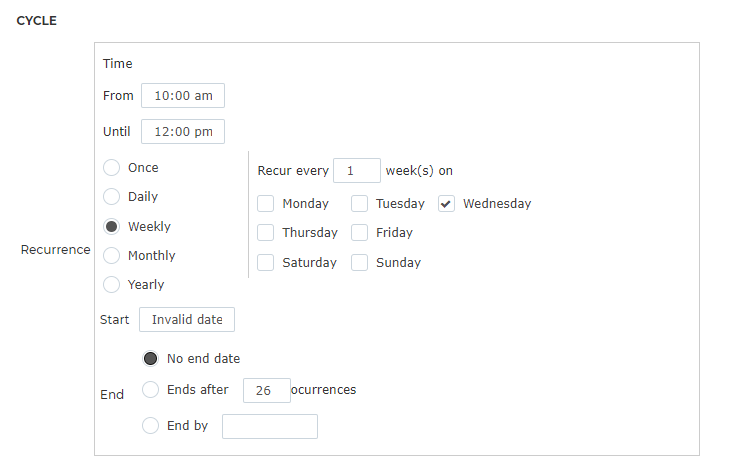The width and height of the screenshot is (730, 468).
Task: Edit the Recur every weeks field
Action: coord(357,170)
